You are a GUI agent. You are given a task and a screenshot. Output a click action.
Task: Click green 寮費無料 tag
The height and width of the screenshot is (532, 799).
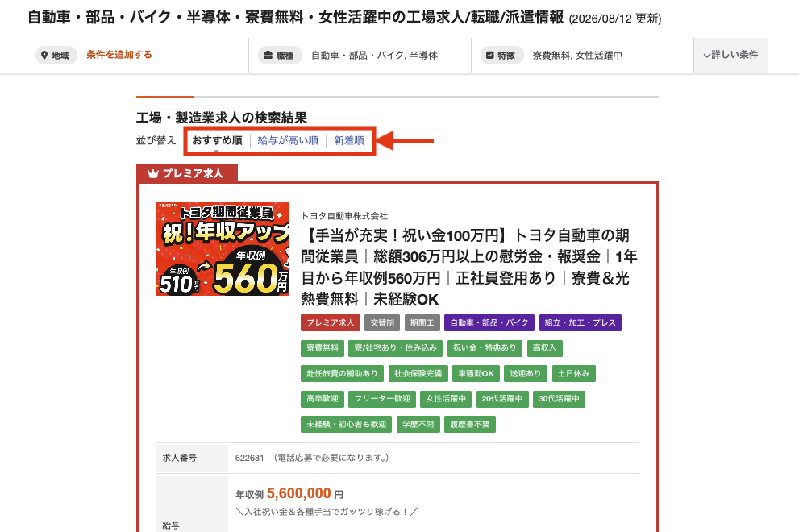tap(323, 348)
